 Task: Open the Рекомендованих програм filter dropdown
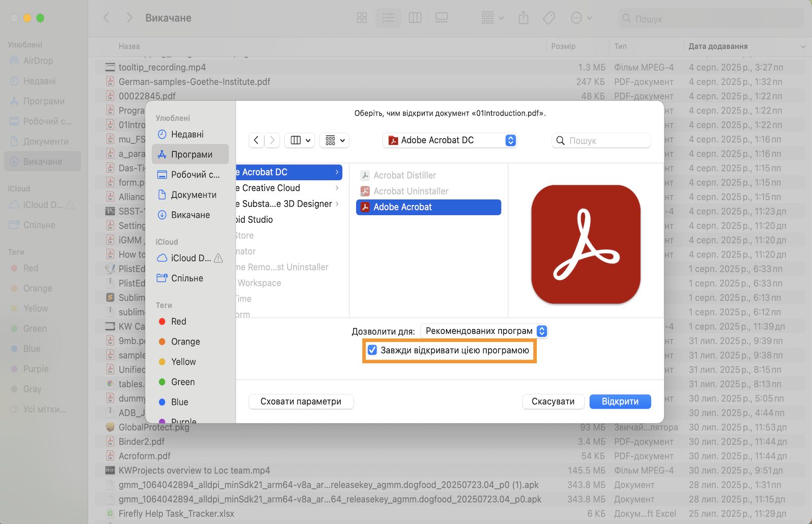pos(484,331)
